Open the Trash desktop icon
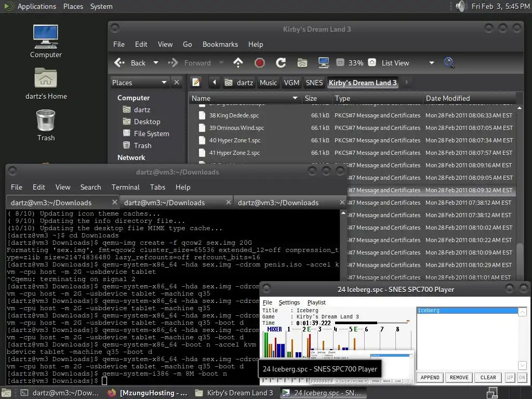Viewport: 532px width, 399px height. click(46, 125)
